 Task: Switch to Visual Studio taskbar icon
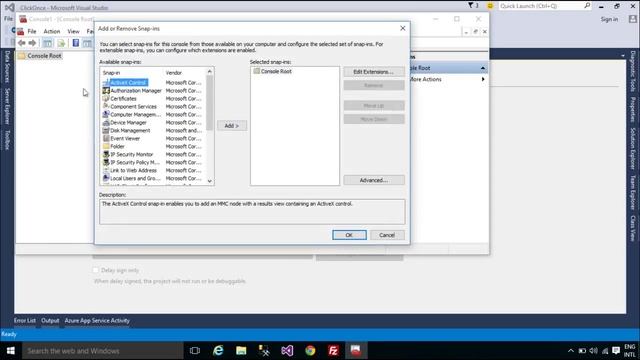[287, 351]
